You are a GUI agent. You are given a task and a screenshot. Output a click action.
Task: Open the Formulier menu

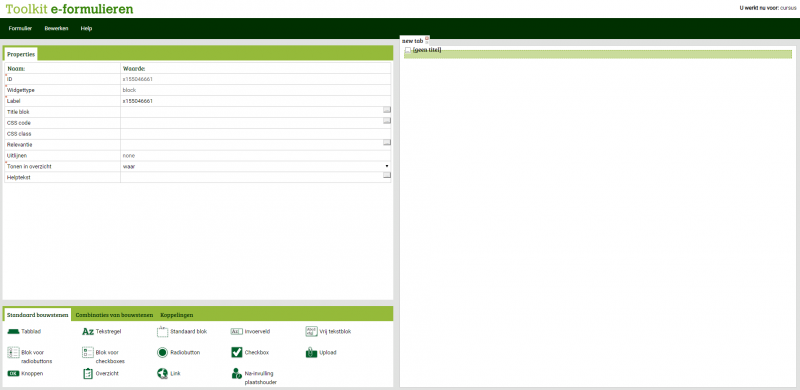[x=20, y=29]
